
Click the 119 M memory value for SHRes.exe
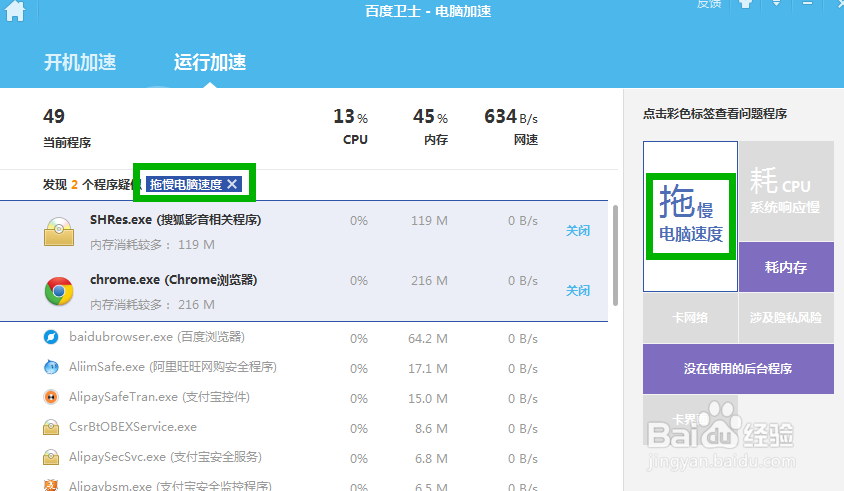(x=430, y=221)
